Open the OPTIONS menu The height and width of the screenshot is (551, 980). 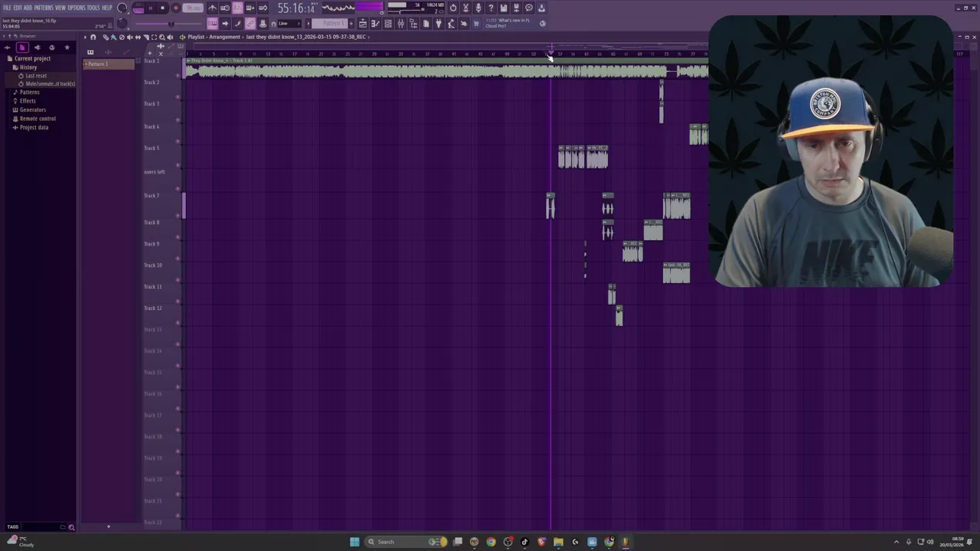[77, 8]
